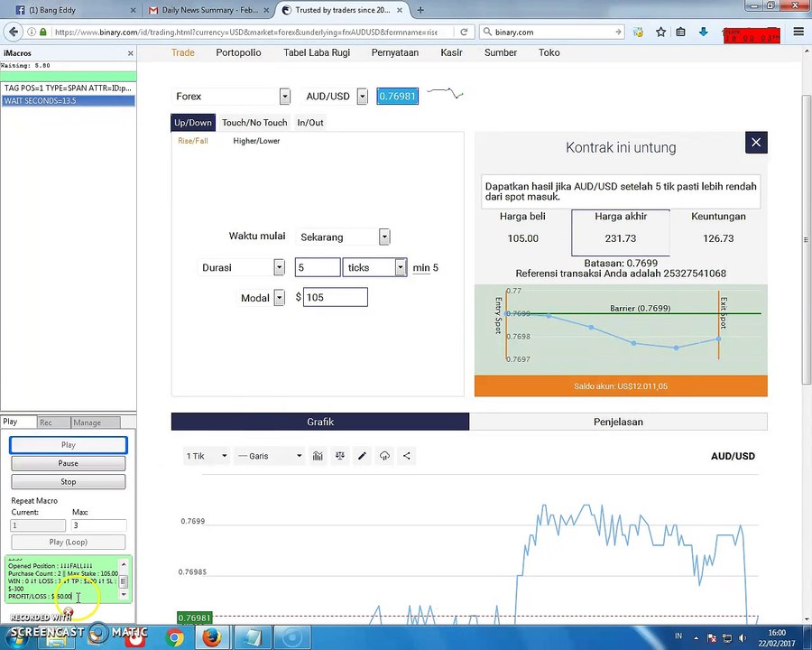The width and height of the screenshot is (812, 650).
Task: Open the Durasi type dropdown
Action: tap(279, 267)
